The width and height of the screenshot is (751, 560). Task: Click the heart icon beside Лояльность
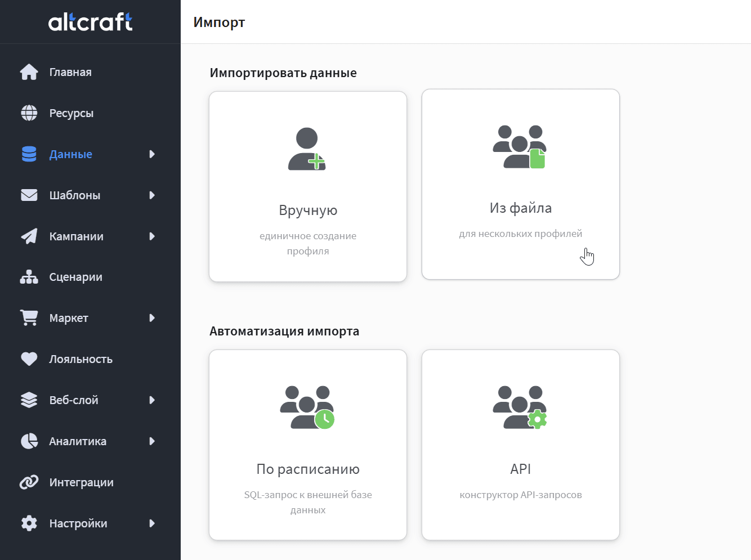(29, 359)
